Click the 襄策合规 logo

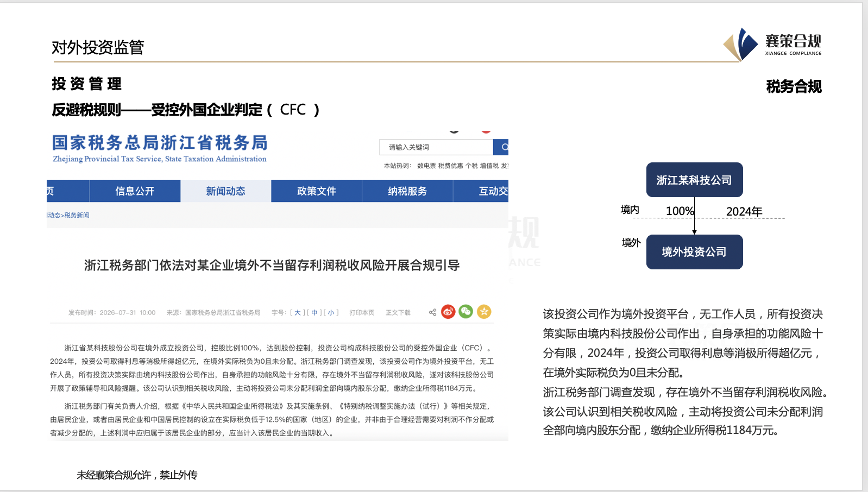tap(772, 45)
